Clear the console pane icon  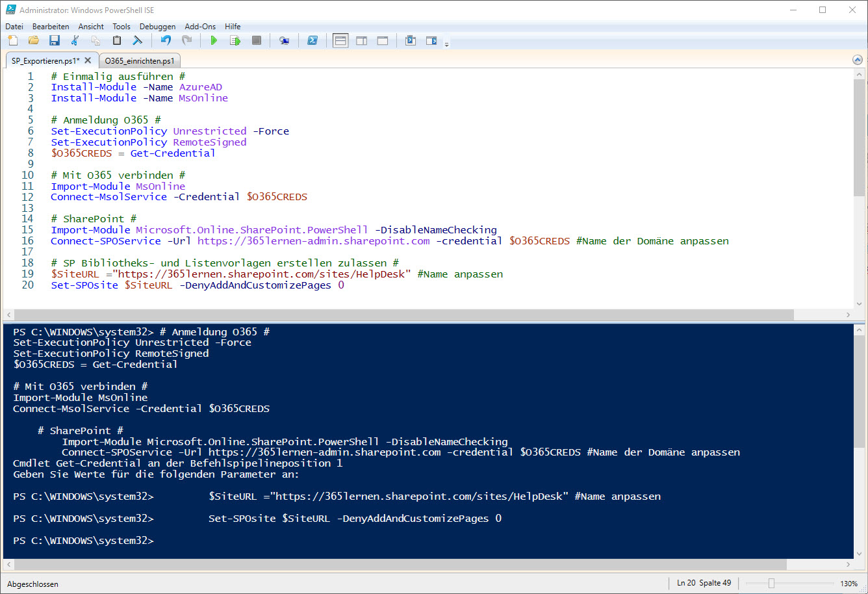(138, 40)
